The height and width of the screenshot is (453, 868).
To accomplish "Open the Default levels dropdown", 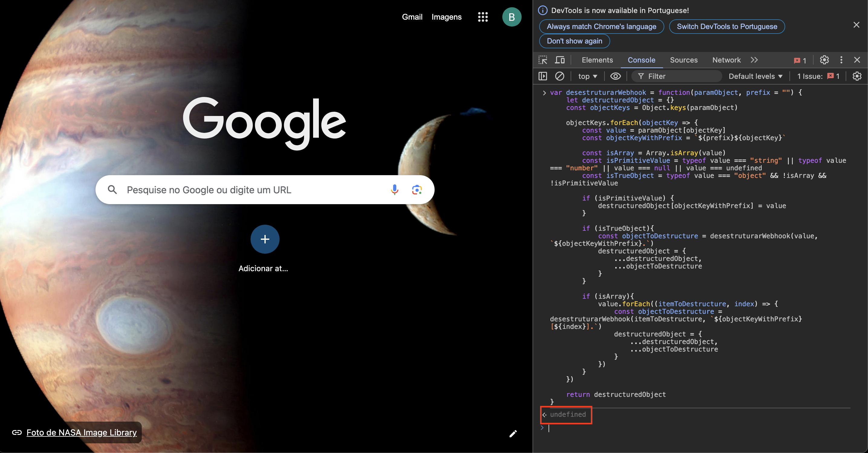I will [x=755, y=76].
